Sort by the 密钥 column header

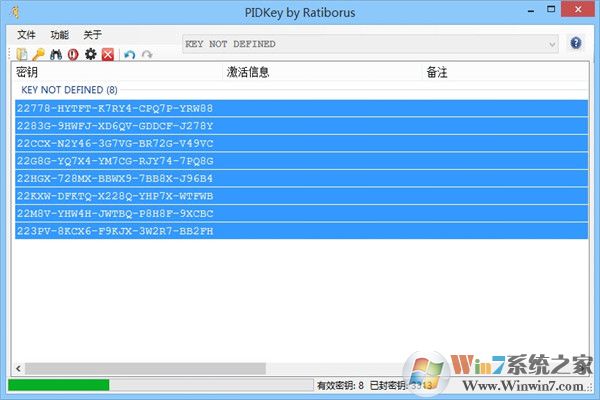pos(119,72)
